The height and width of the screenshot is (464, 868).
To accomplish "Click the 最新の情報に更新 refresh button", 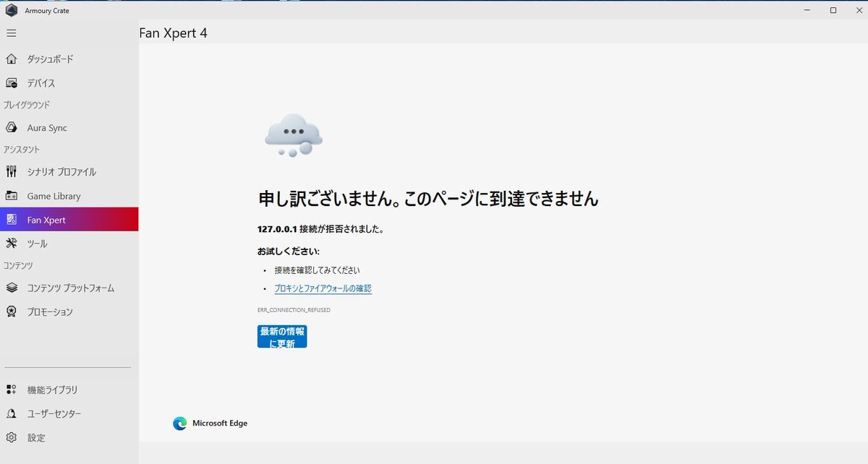I will (282, 337).
